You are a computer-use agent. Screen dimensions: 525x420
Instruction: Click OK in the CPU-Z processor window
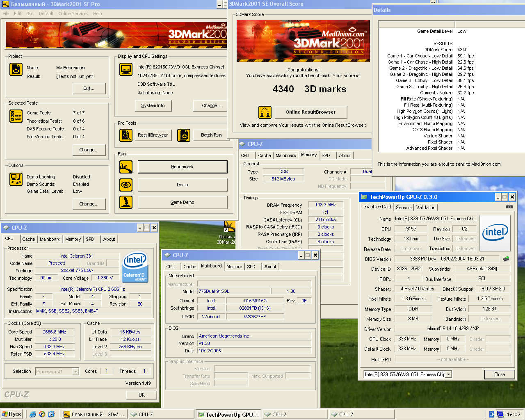pyautogui.click(x=142, y=395)
